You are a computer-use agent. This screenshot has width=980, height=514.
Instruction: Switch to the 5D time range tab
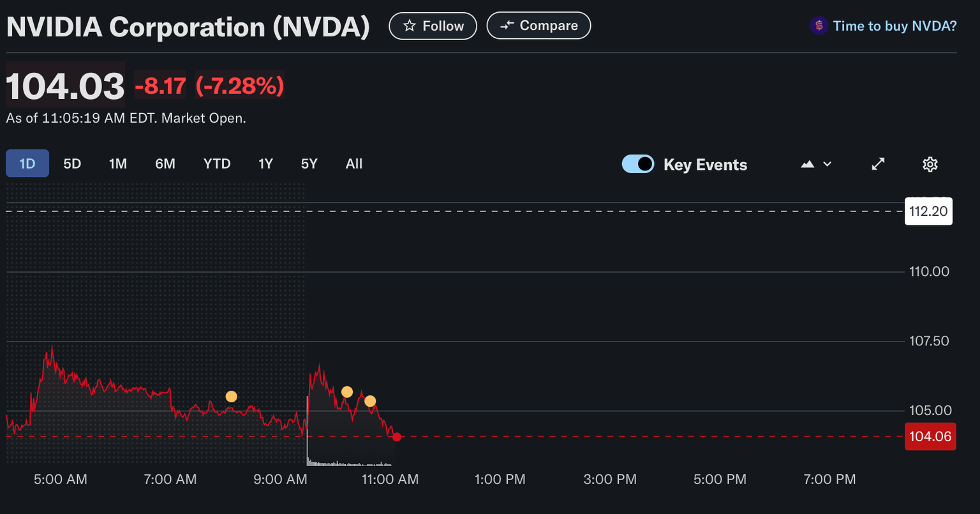(72, 163)
